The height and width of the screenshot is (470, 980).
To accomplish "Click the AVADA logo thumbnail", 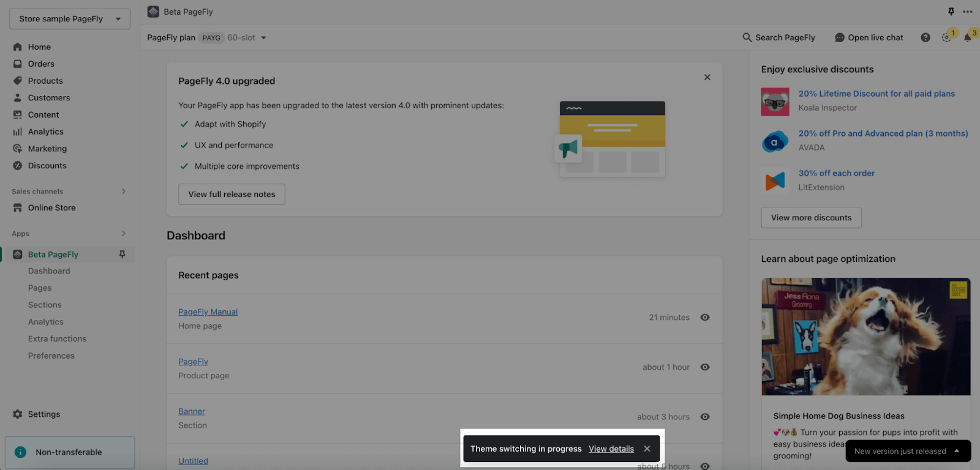I will pyautogui.click(x=775, y=141).
